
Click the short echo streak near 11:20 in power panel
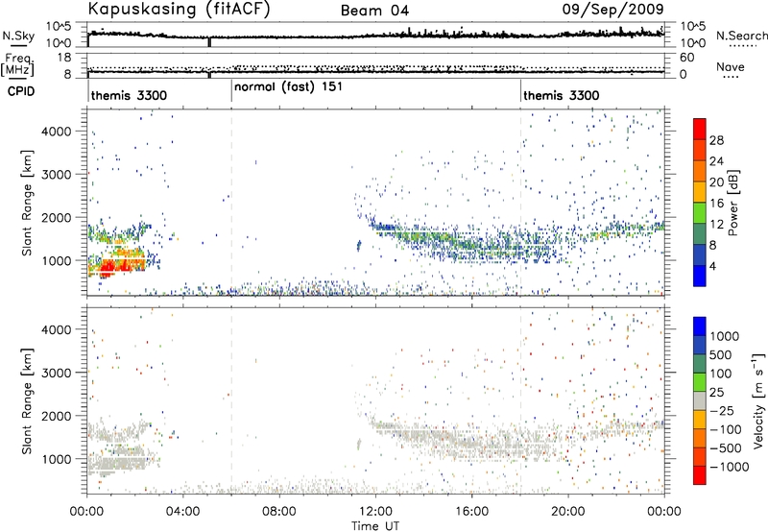pyautogui.click(x=358, y=245)
